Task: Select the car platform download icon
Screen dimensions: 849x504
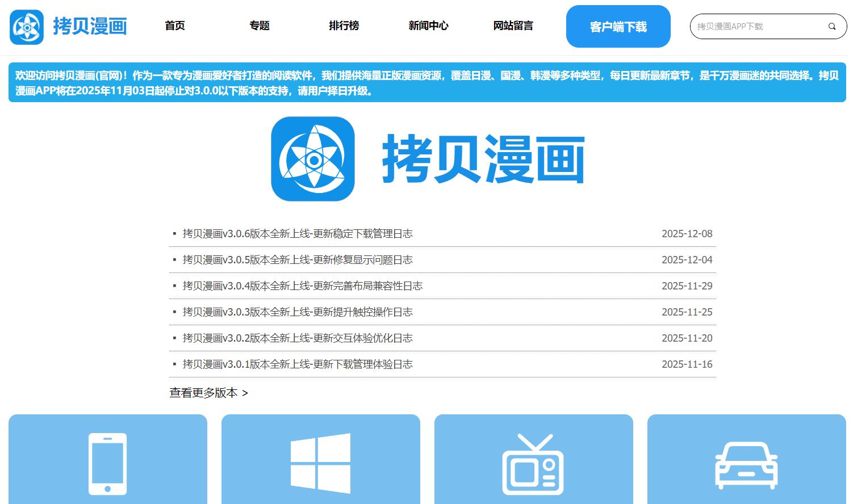Action: point(746,464)
